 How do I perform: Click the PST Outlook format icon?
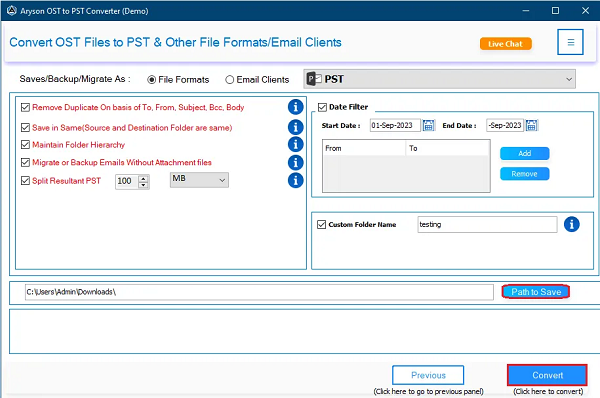314,79
